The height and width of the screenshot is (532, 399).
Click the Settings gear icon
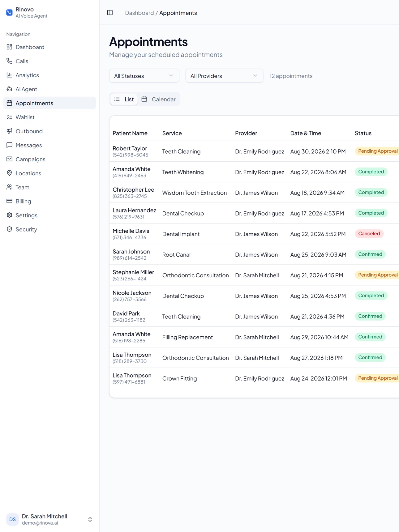10,215
